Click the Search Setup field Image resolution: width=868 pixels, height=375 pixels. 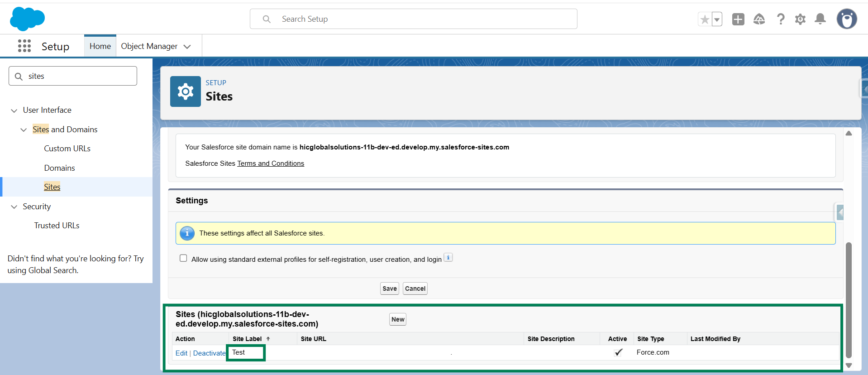click(x=414, y=19)
